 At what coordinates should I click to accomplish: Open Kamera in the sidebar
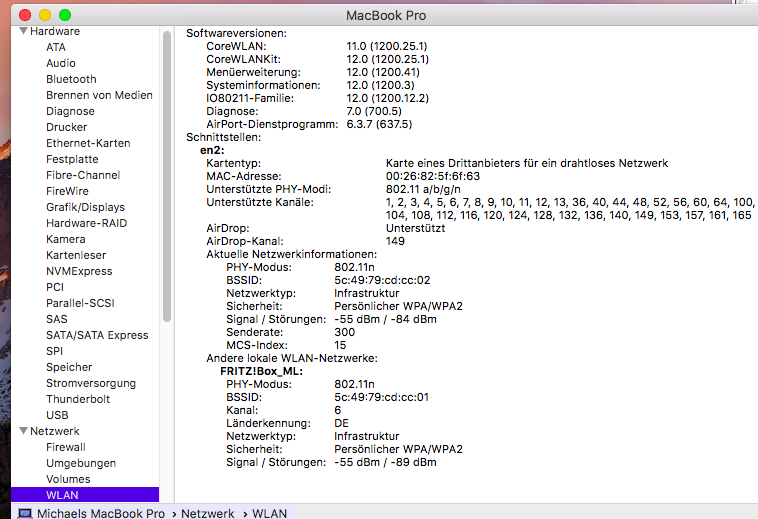[65, 239]
